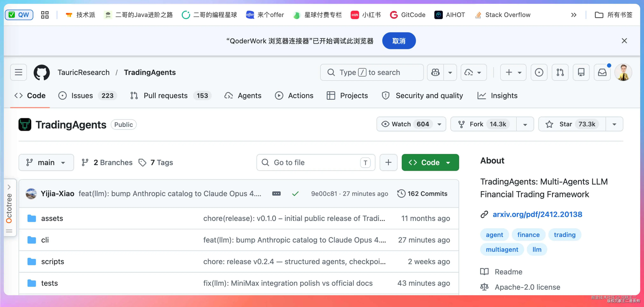The width and height of the screenshot is (644, 307).
Task: View the 162 Commits history
Action: pos(422,193)
